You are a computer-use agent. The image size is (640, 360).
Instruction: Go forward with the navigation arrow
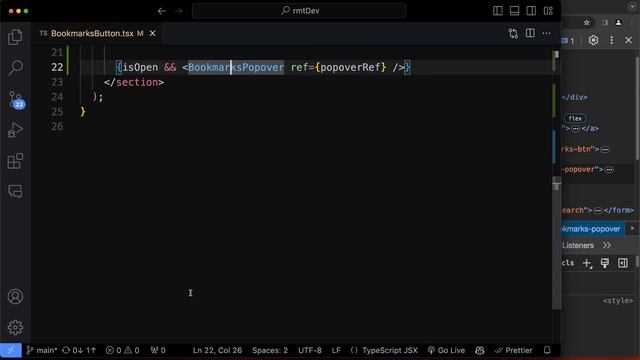(x=179, y=11)
